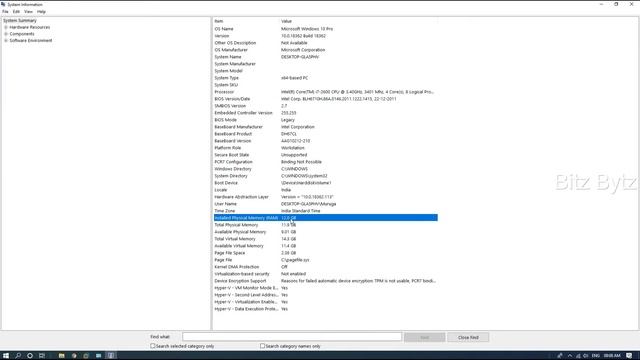
Task: Select the 'Kernel DMA Protection' row
Action: coord(325,267)
